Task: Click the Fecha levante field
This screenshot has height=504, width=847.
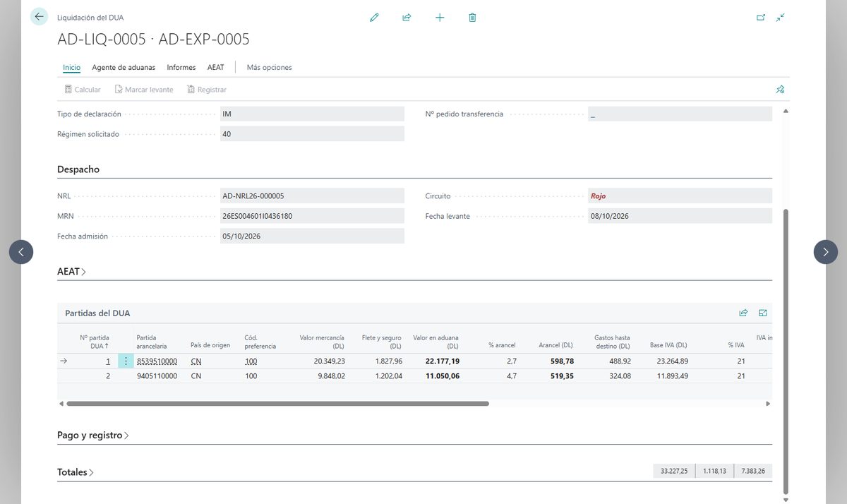Action: (680, 216)
